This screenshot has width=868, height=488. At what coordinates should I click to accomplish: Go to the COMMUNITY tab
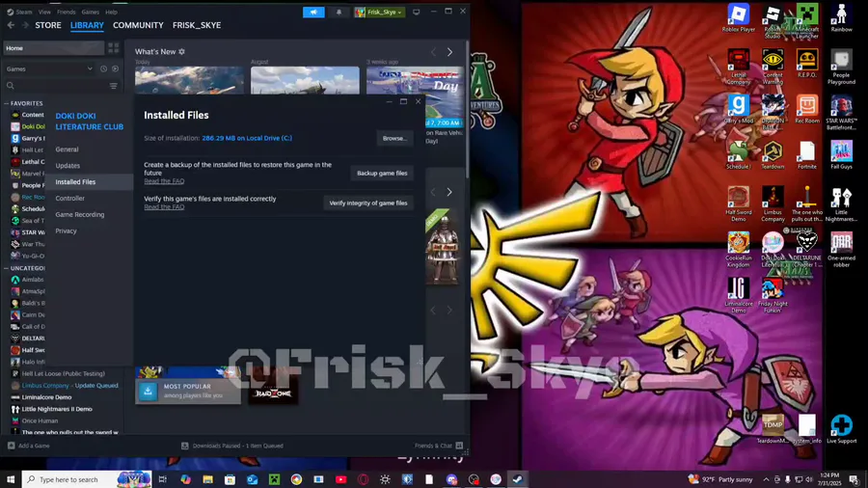(138, 25)
